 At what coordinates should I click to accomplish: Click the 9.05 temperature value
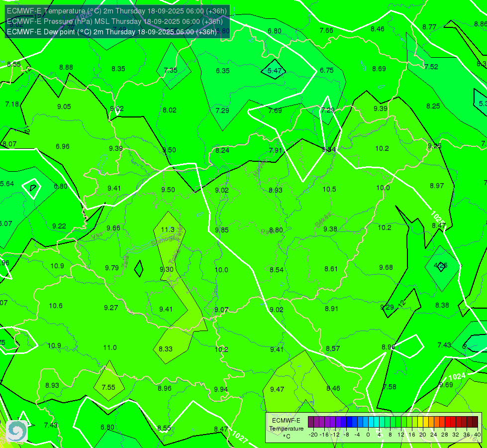coord(64,107)
